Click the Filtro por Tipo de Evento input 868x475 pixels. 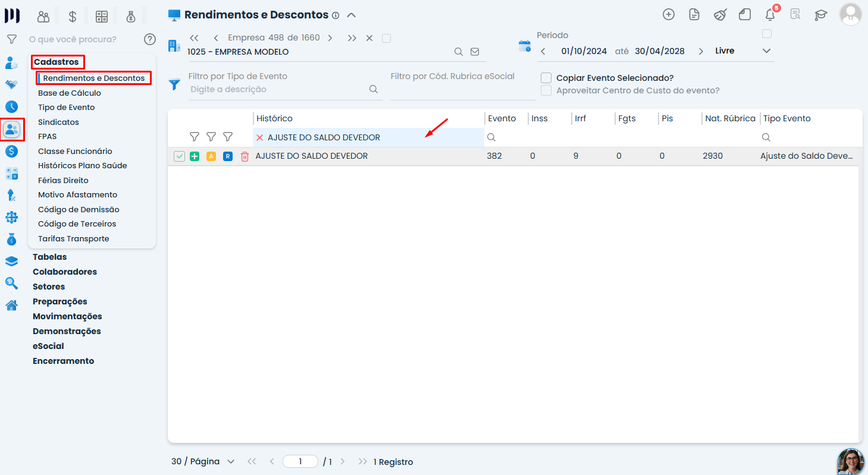click(x=278, y=89)
